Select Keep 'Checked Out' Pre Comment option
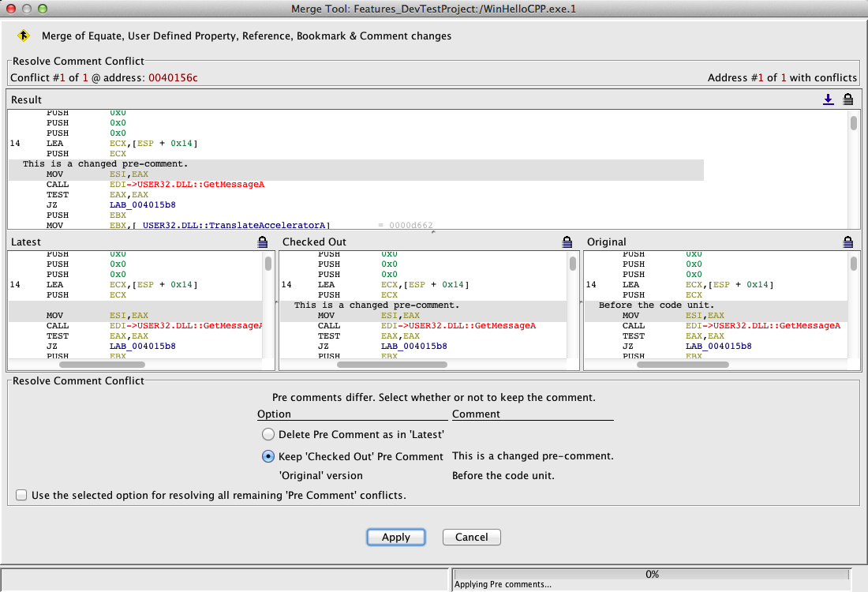 point(268,456)
